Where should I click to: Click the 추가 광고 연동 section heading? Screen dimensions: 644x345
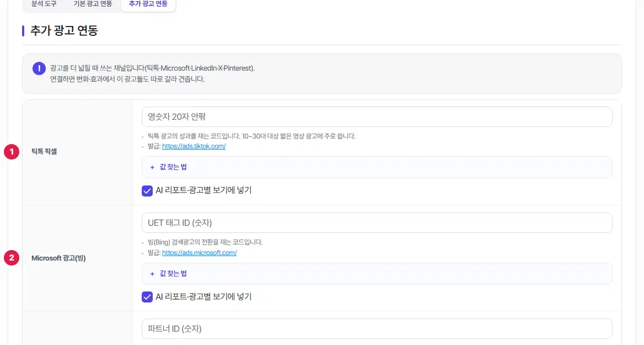[x=64, y=30]
